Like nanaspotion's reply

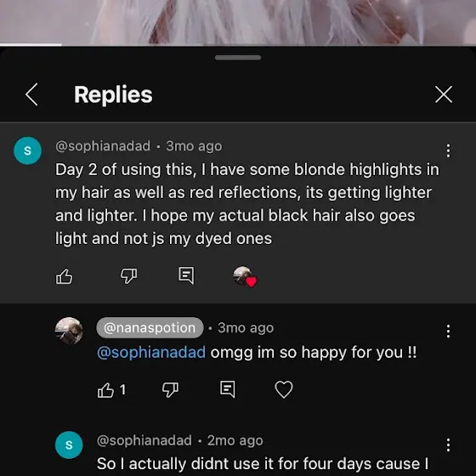(105, 390)
